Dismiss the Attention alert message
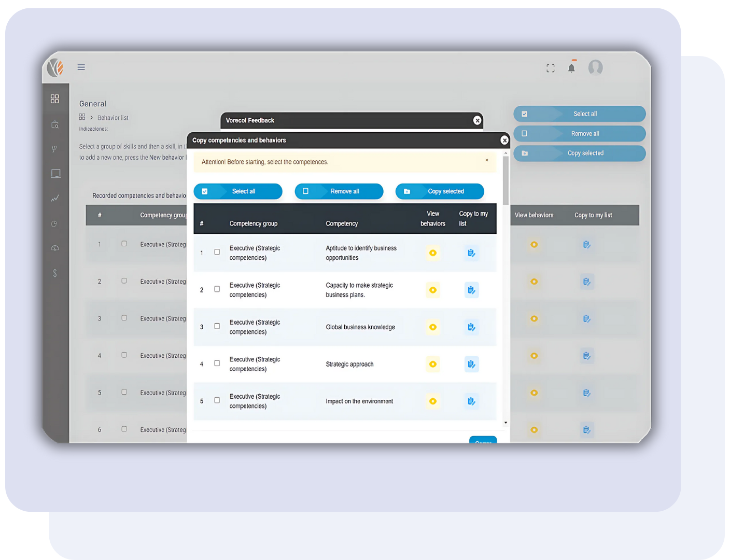This screenshot has height=560, width=730. 487,160
